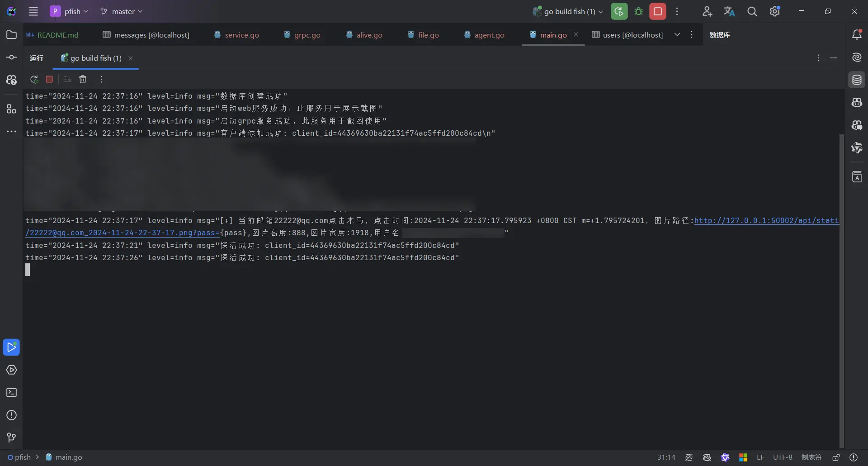
Task: Toggle scroll to end of output
Action: point(67,80)
